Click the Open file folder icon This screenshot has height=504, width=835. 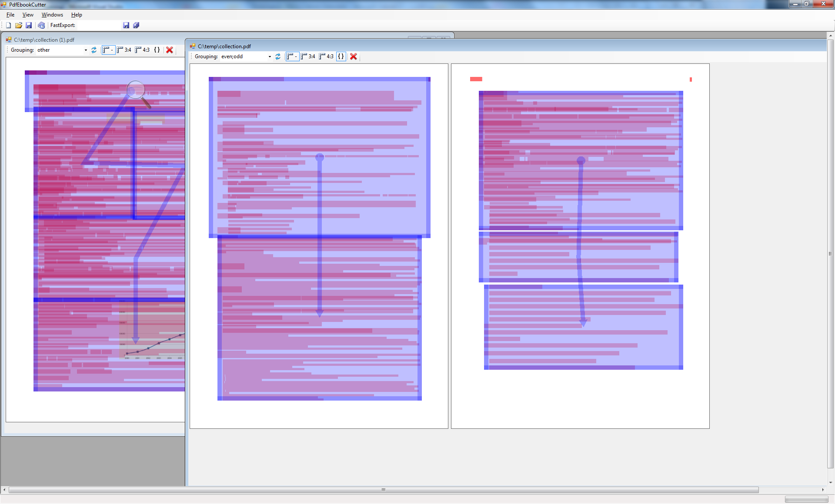(19, 25)
